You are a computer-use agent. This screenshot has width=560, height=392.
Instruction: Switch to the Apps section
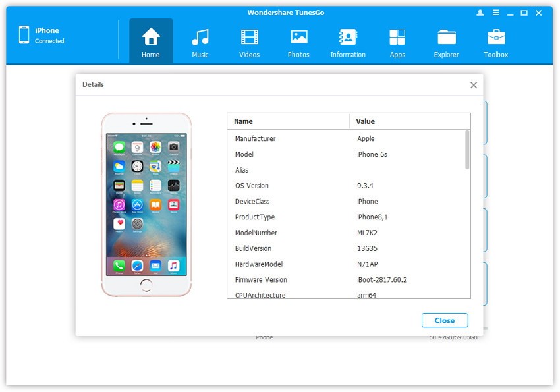click(397, 42)
